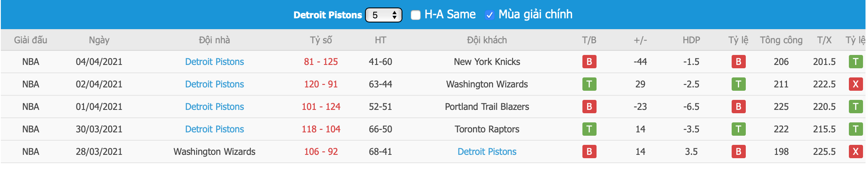The height and width of the screenshot is (169, 868).
Task: Click red X over/under badge on 28/03/2021 row
Action: tap(855, 152)
